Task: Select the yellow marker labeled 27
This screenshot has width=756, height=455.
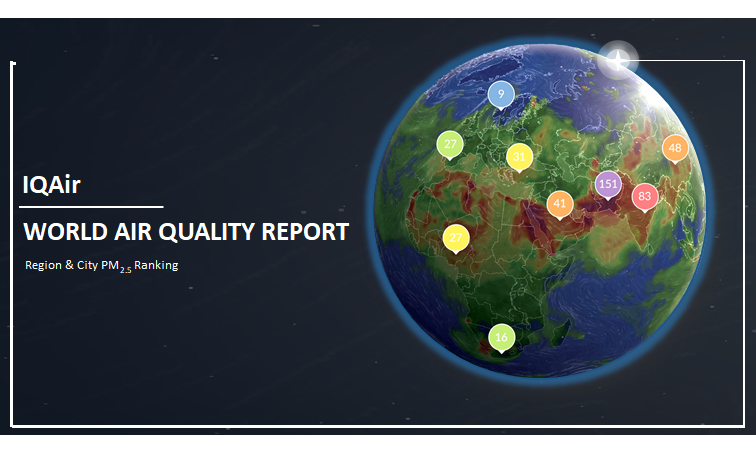Action: (456, 238)
